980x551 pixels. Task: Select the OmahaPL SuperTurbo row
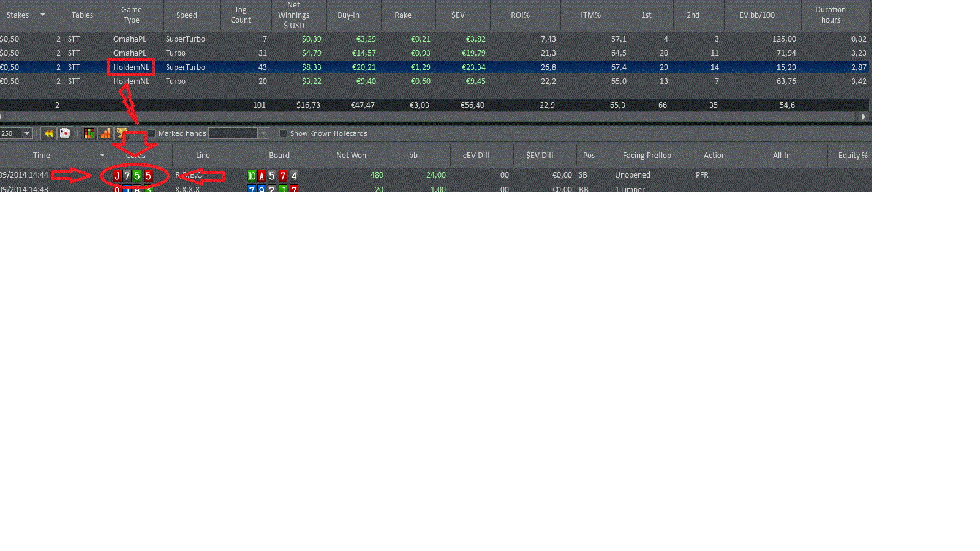[x=434, y=39]
